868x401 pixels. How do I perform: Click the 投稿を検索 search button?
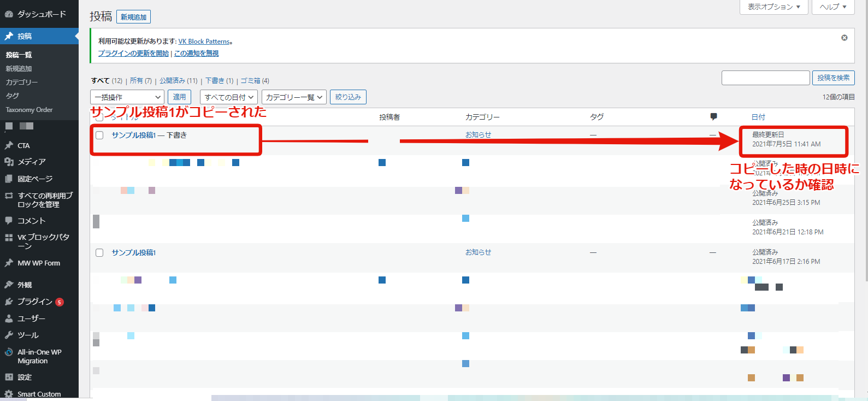(834, 78)
